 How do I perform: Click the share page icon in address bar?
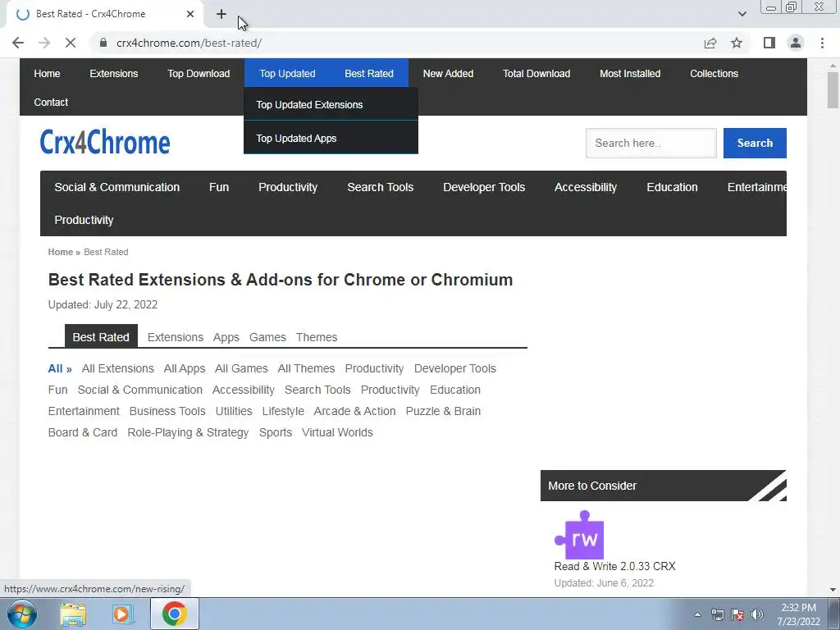[710, 43]
